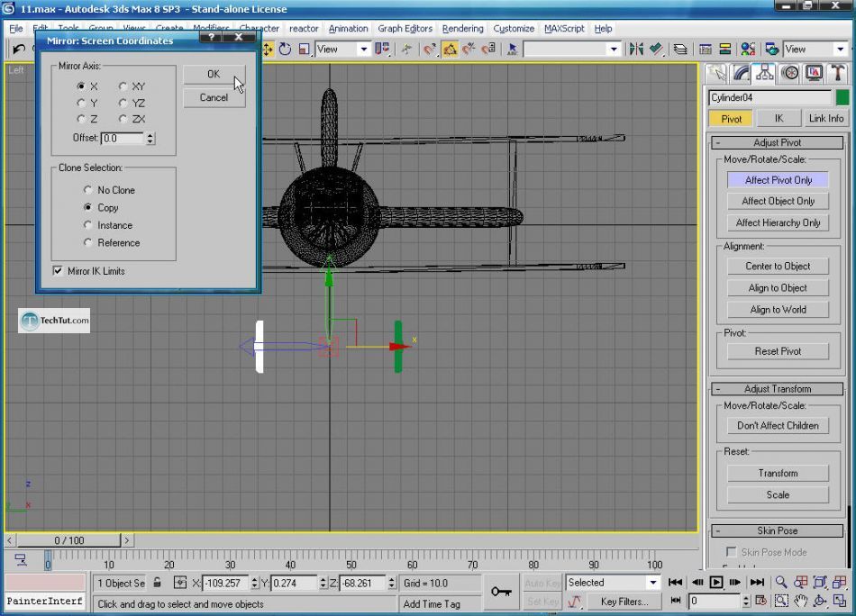Open the Schematic View icon
The height and width of the screenshot is (616, 856).
725,50
